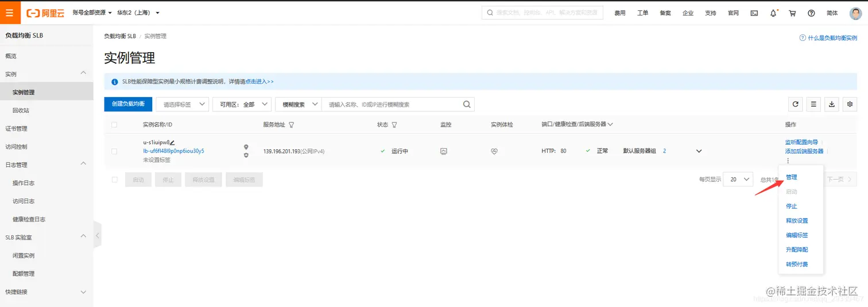
Task: Filter by 状态 funnel icon
Action: [x=394, y=125]
